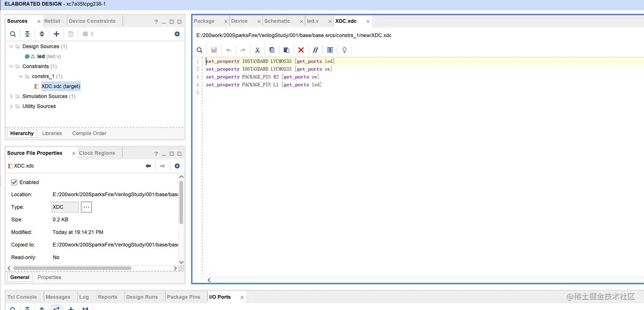Switch to the Device tab
Viewport: 644px width, 310px height.
239,21
